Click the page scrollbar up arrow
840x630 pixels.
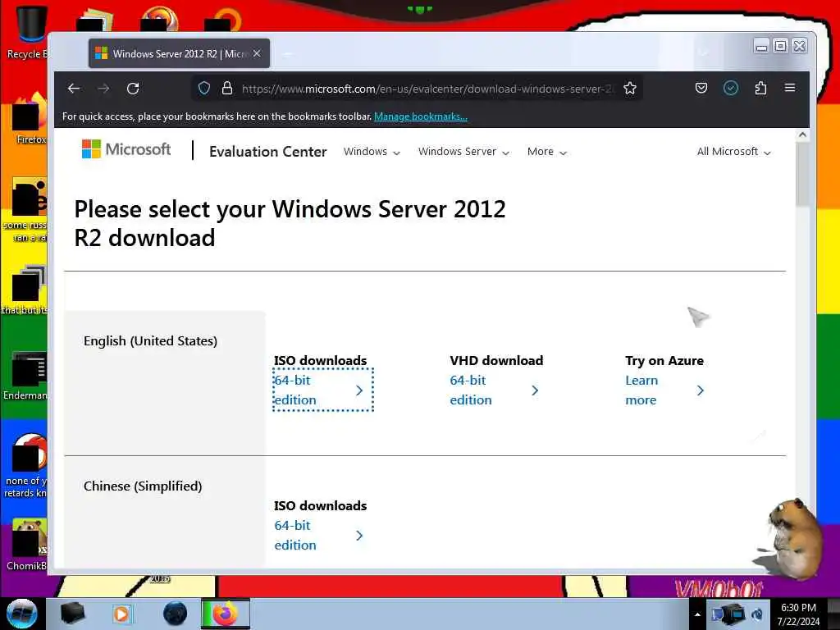[x=802, y=135]
